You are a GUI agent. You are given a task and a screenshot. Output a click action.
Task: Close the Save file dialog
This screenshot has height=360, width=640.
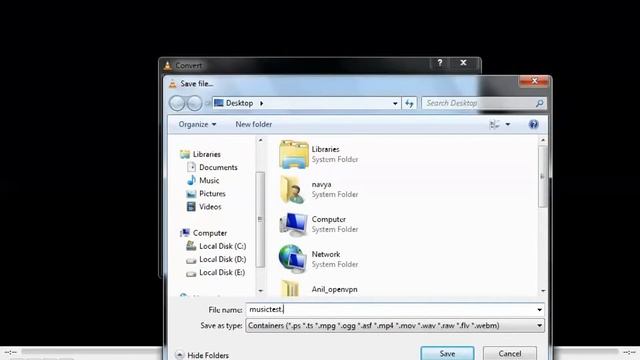tap(534, 81)
